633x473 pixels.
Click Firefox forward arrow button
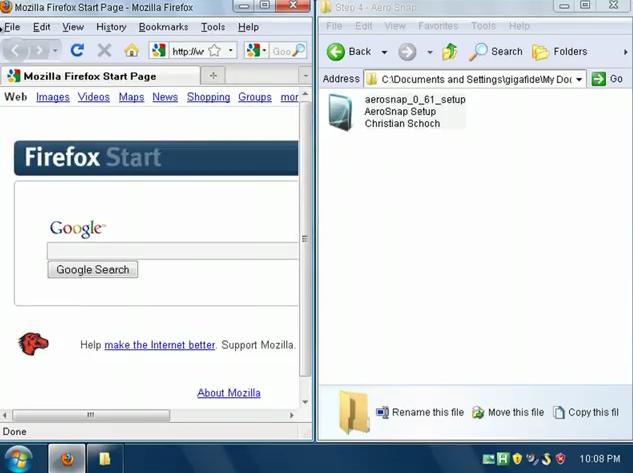coord(39,50)
